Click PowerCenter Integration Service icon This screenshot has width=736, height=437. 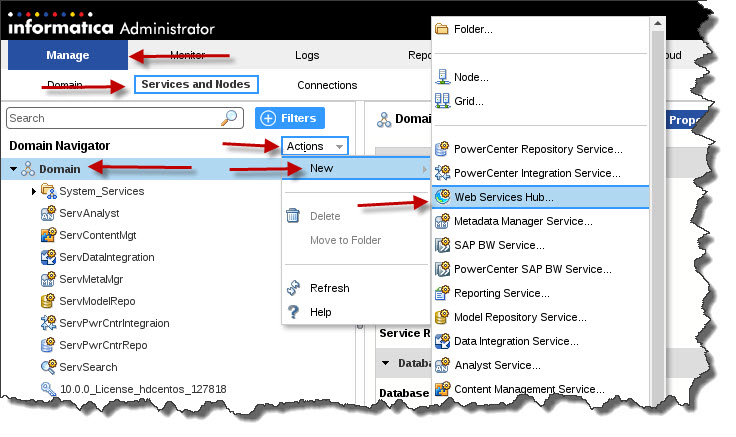(442, 173)
